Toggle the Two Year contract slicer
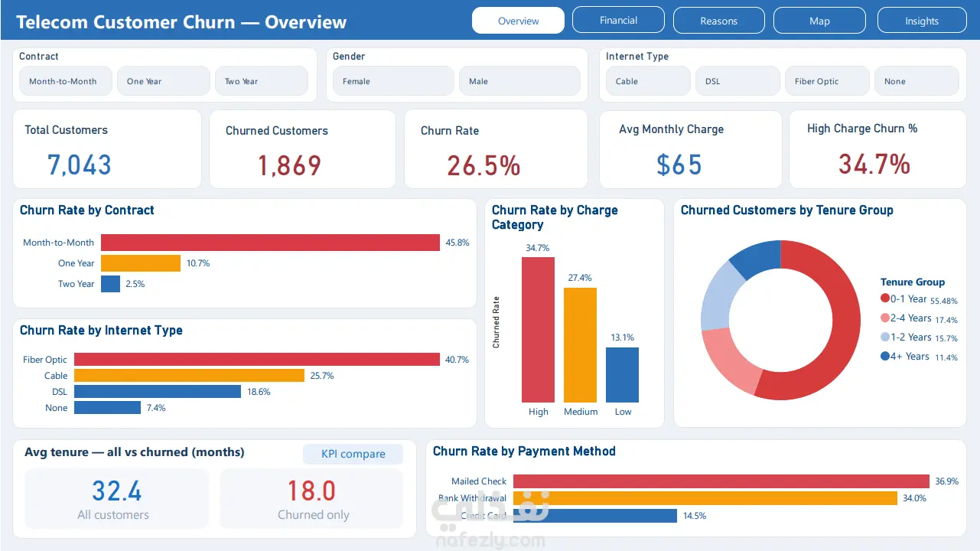Screen dimensions: 980x551 point(262,81)
